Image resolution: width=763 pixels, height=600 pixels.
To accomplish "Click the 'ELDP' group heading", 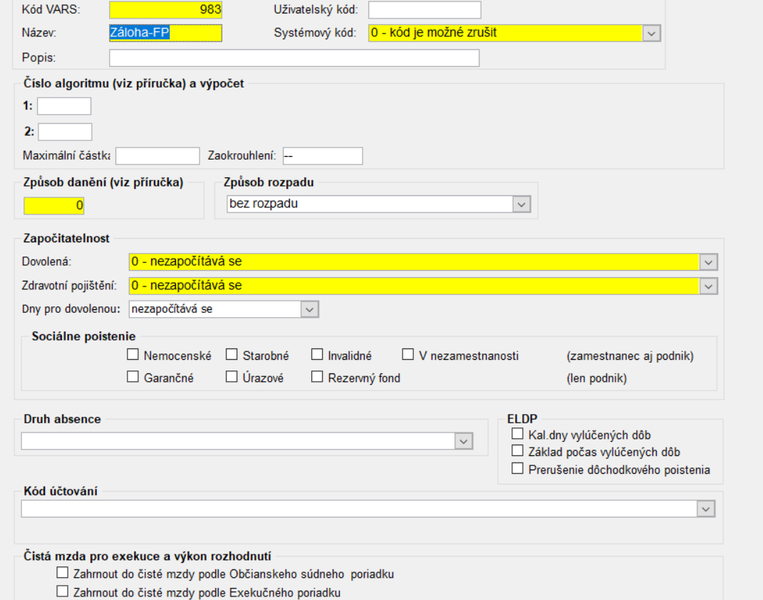I will 522,419.
